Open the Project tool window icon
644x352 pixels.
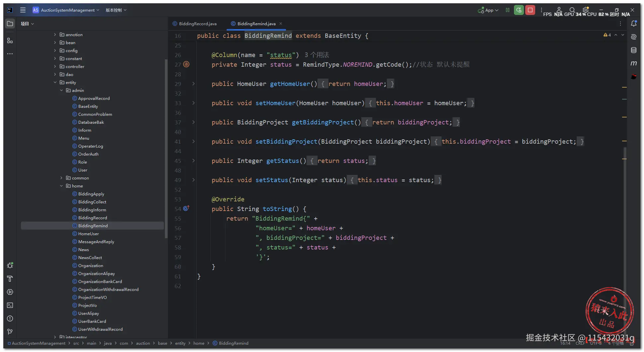click(x=10, y=24)
